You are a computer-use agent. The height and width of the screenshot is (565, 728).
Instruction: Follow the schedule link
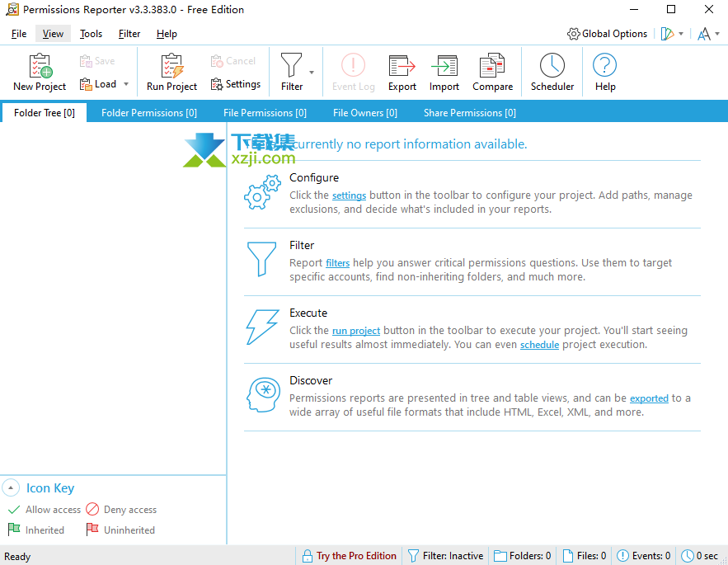click(x=539, y=345)
